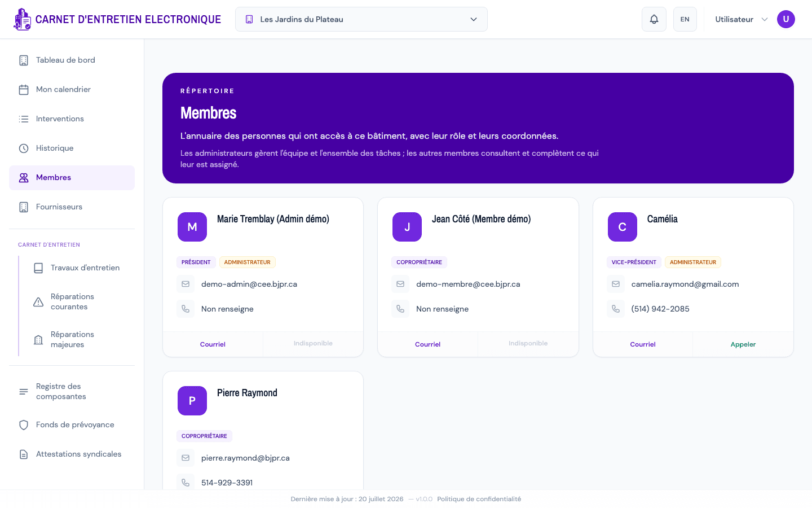Click envelope icon beside pierre.raymond@bjpr.ca
Screen dimensions: 812x508
click(186, 458)
